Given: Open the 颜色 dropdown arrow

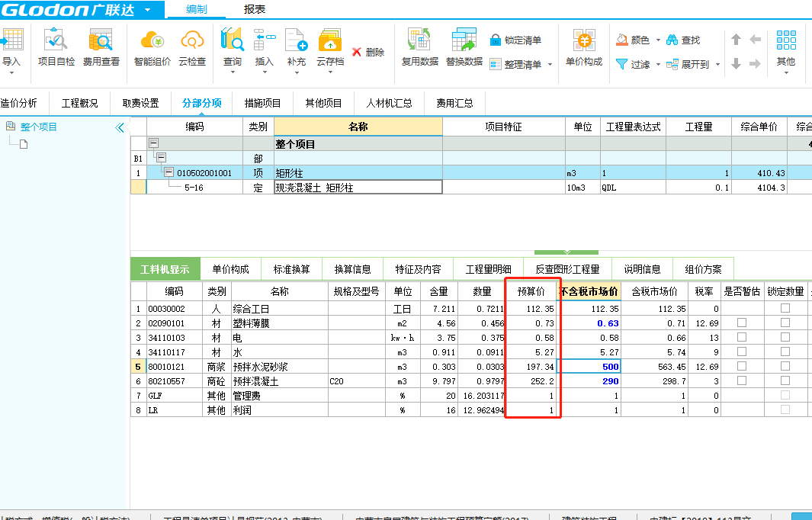Looking at the screenshot, I should pos(658,40).
